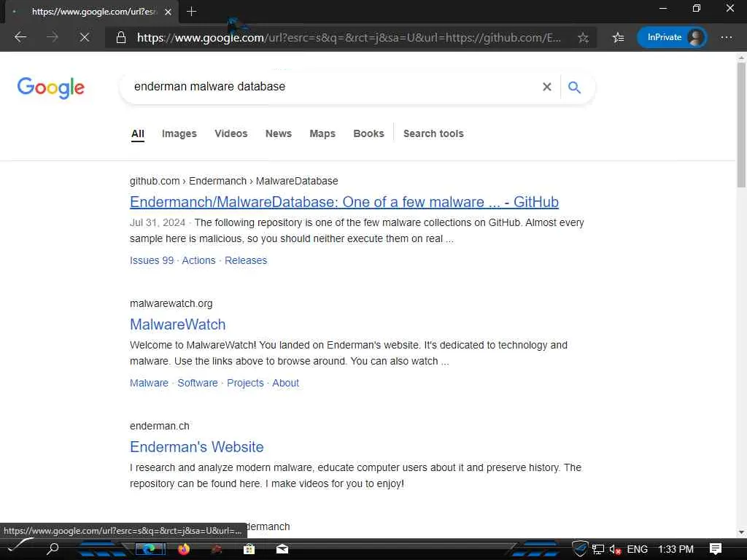
Task: Open the Projects sublink
Action: pyautogui.click(x=245, y=383)
